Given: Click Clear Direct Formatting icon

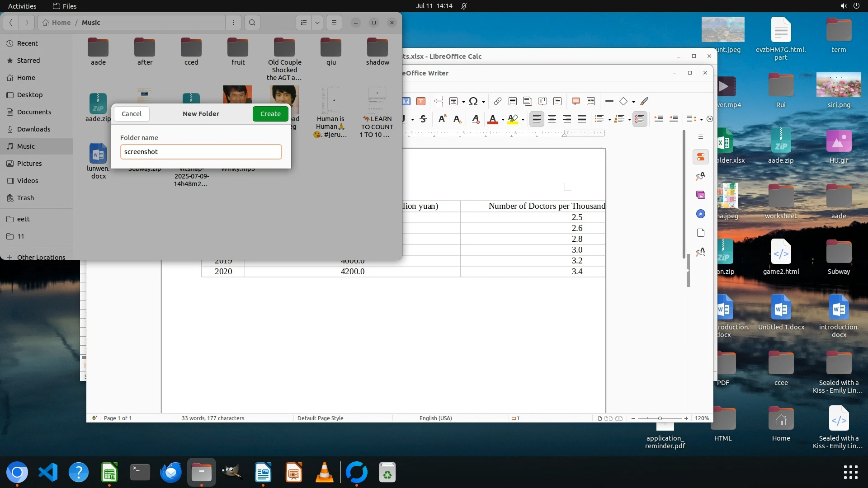Looking at the screenshot, I should (x=475, y=119).
